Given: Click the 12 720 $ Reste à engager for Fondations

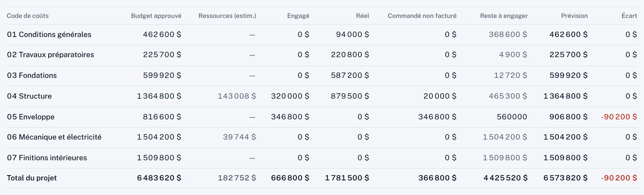Looking at the screenshot, I should pyautogui.click(x=510, y=75).
